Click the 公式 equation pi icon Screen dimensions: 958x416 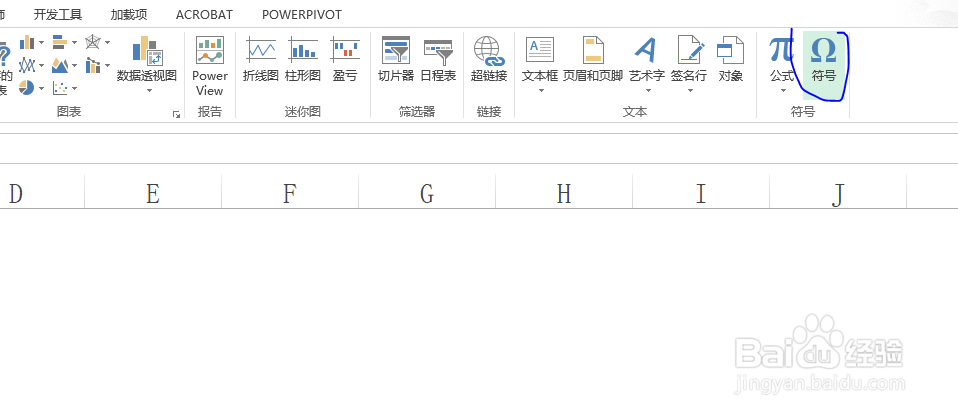781,50
